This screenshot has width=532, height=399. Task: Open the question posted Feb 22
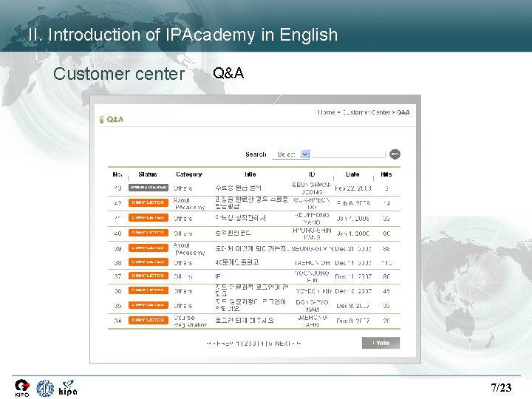click(238, 188)
